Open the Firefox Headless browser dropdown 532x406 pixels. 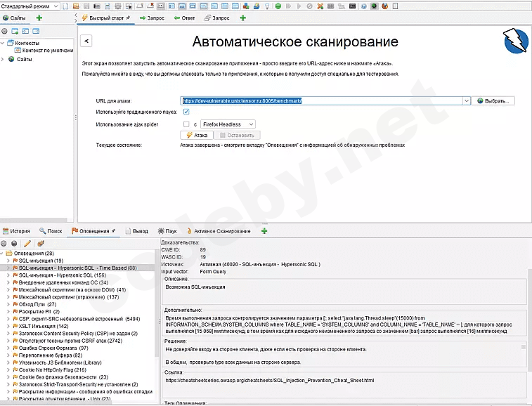pos(228,124)
